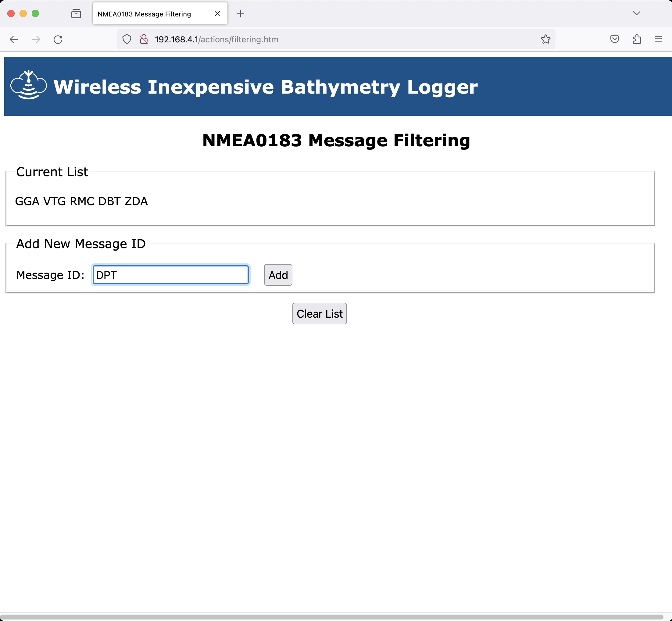The height and width of the screenshot is (621, 672).
Task: Click the 'Add New Message ID' legend
Action: point(81,244)
